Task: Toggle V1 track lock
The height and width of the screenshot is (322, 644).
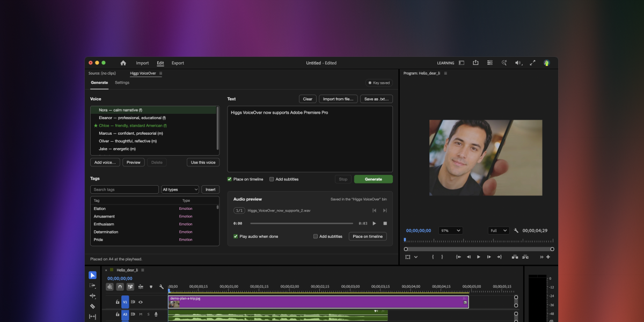Action: pos(118,302)
